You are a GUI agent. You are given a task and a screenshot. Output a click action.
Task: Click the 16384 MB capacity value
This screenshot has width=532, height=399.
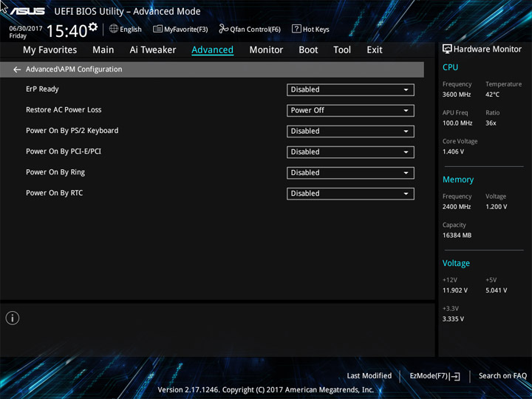coord(457,235)
